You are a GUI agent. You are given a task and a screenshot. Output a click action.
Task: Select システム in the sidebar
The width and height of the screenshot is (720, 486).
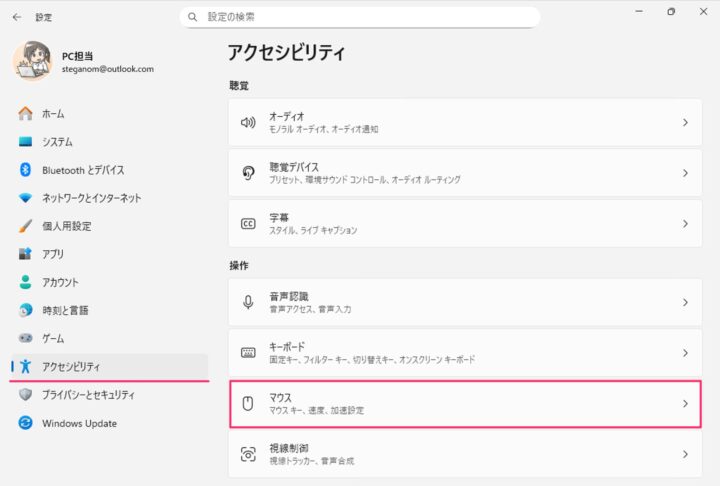pyautogui.click(x=57, y=142)
